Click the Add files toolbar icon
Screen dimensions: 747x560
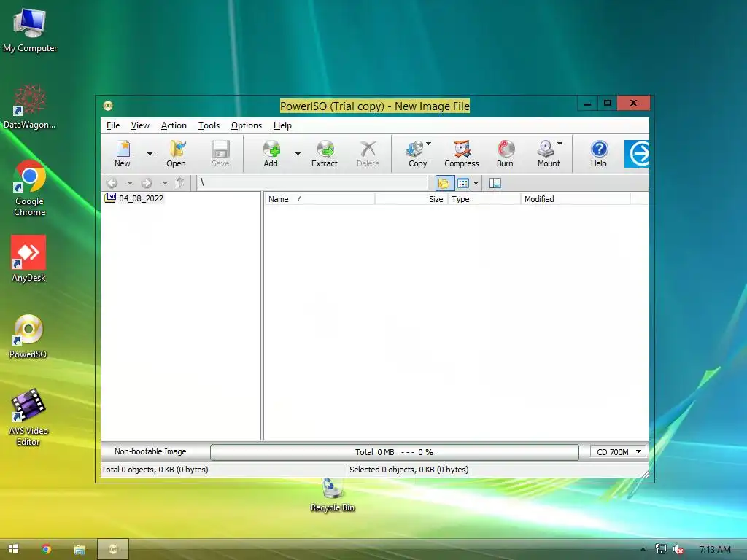(271, 153)
